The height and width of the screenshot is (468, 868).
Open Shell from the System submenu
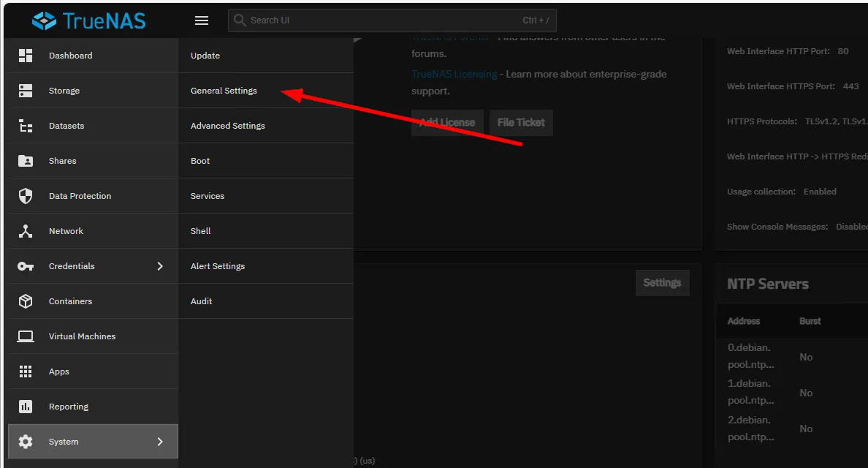tap(200, 231)
